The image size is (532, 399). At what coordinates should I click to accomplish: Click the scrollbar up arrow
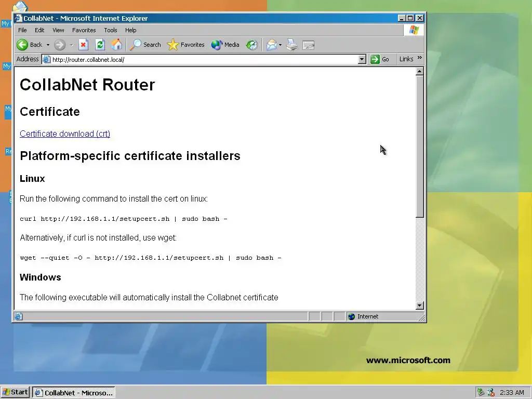point(420,72)
